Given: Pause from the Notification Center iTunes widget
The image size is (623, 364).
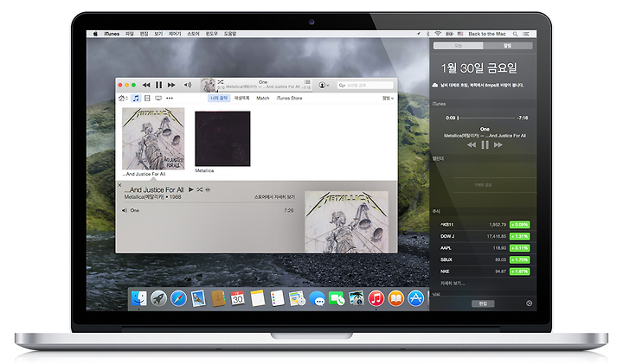Looking at the screenshot, I should click(485, 145).
